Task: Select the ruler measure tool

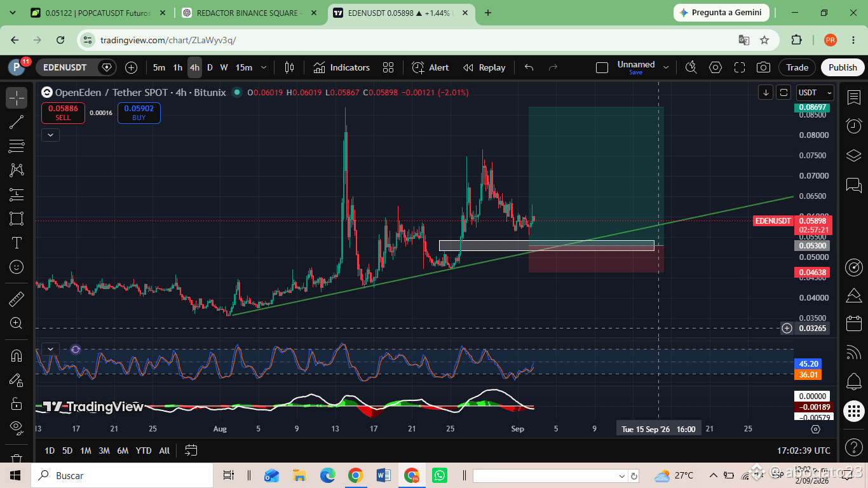Action: (x=17, y=299)
